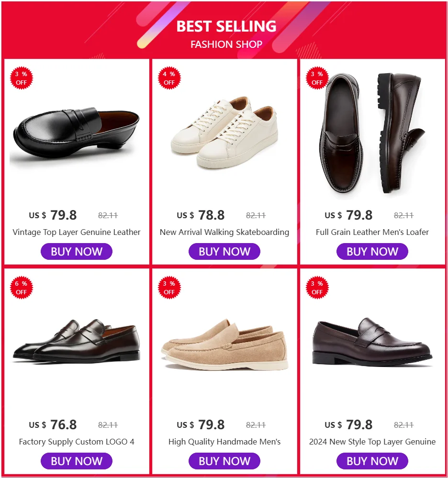The width and height of the screenshot is (448, 478).
Task: Click the BEST SELLING banner heading
Action: coord(226,27)
